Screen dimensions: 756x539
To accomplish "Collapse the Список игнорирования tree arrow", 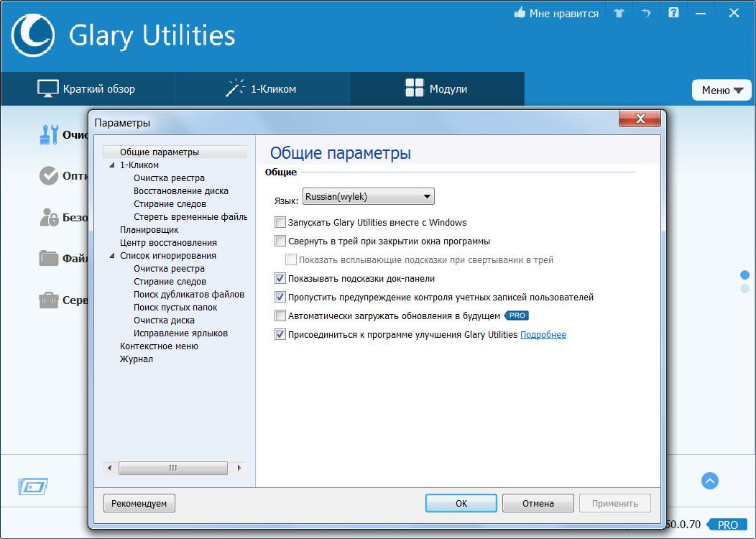I will [112, 256].
